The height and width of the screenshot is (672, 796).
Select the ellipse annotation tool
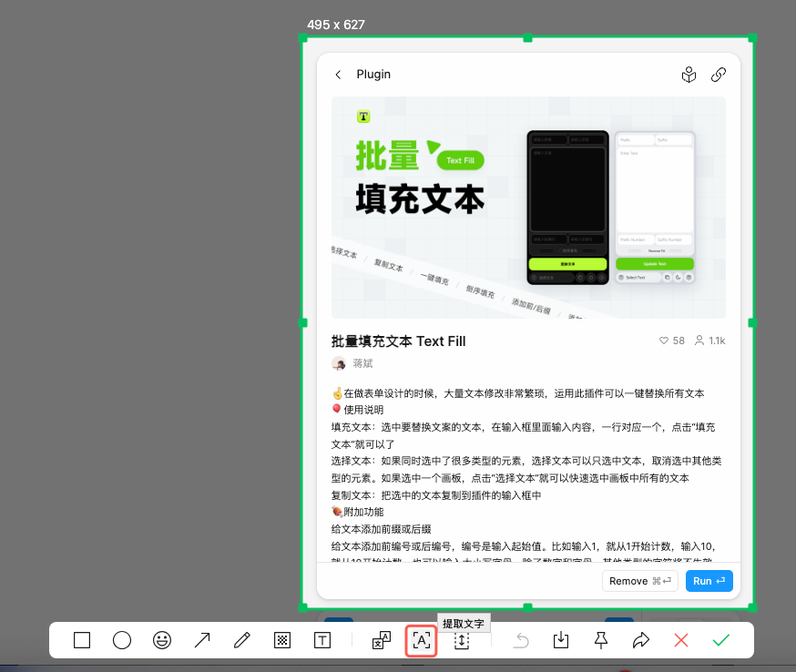click(122, 640)
